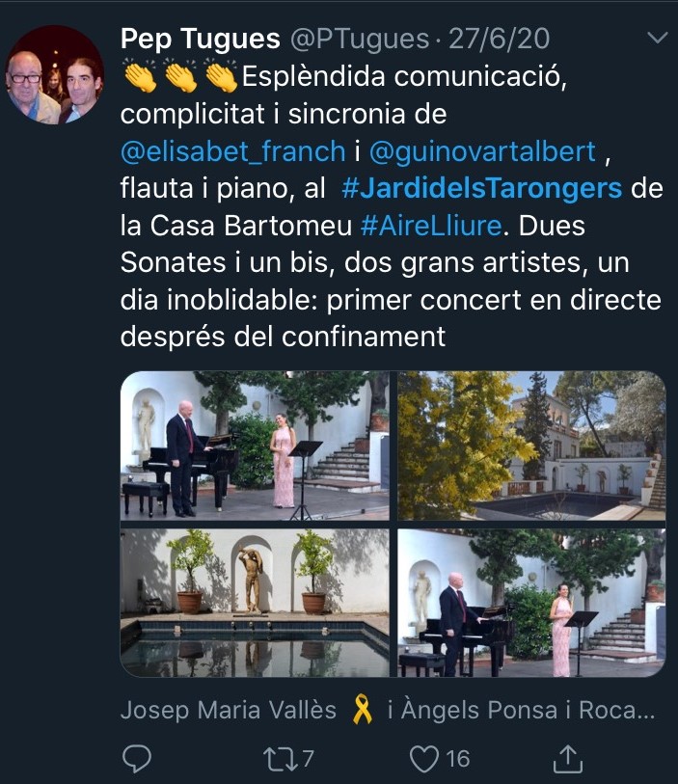Open the @PTugues handle
678x784 pixels.
coord(360,39)
